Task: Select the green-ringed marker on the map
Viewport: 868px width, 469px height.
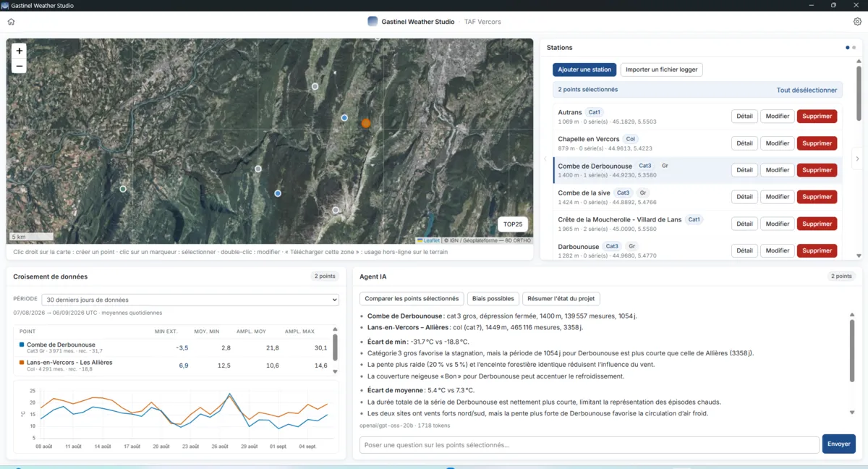Action: click(x=123, y=189)
